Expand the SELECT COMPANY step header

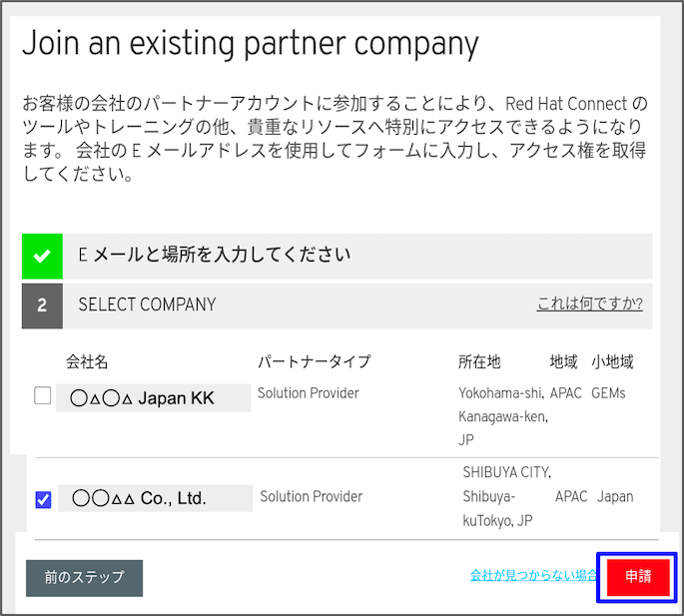(338, 306)
